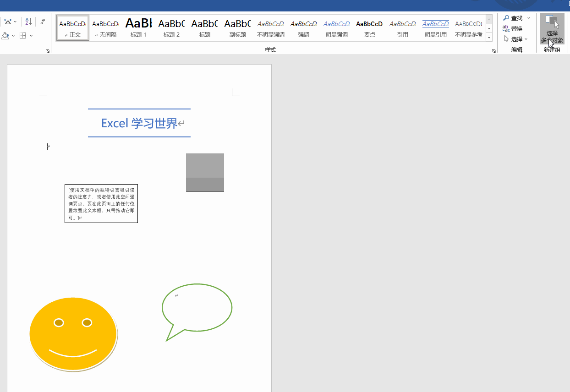Screen dimensions: 570x392
Task: Open the 选择 select dropdown
Action: coord(515,39)
